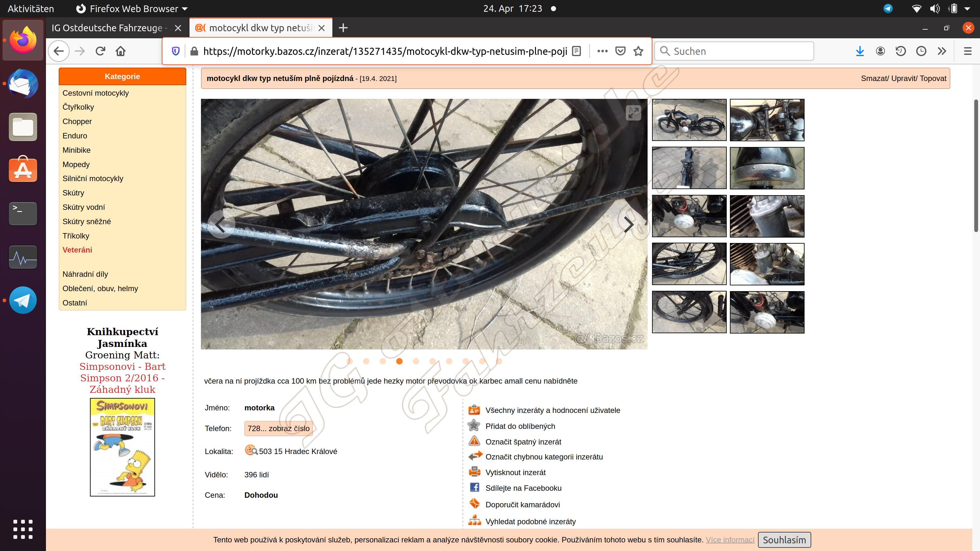
Task: Open Firefox hamburger application menu
Action: tap(968, 51)
